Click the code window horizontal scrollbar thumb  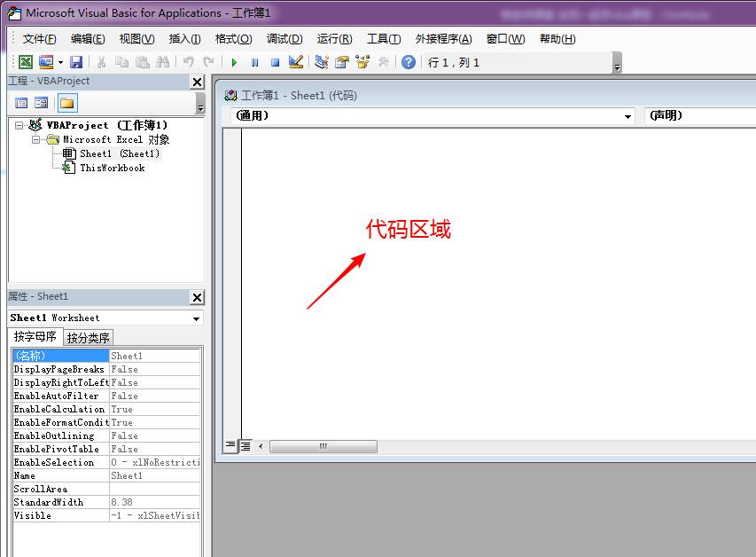click(x=323, y=446)
